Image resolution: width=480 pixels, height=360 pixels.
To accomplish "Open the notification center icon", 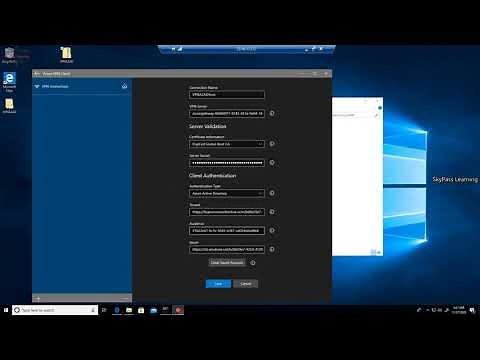I will (472, 310).
